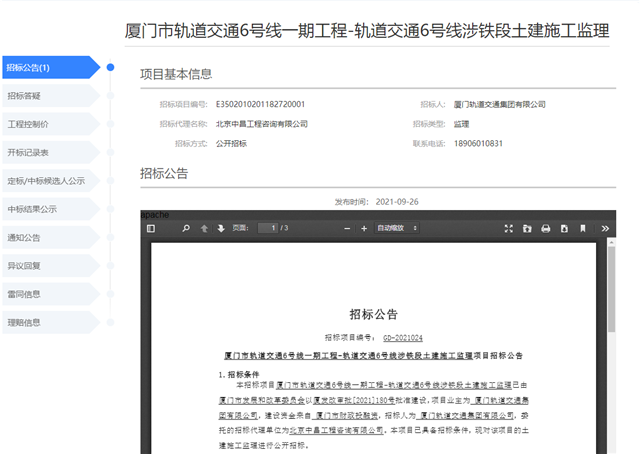Click the page number input field
Image resolution: width=640 pixels, height=454 pixels.
[267, 229]
